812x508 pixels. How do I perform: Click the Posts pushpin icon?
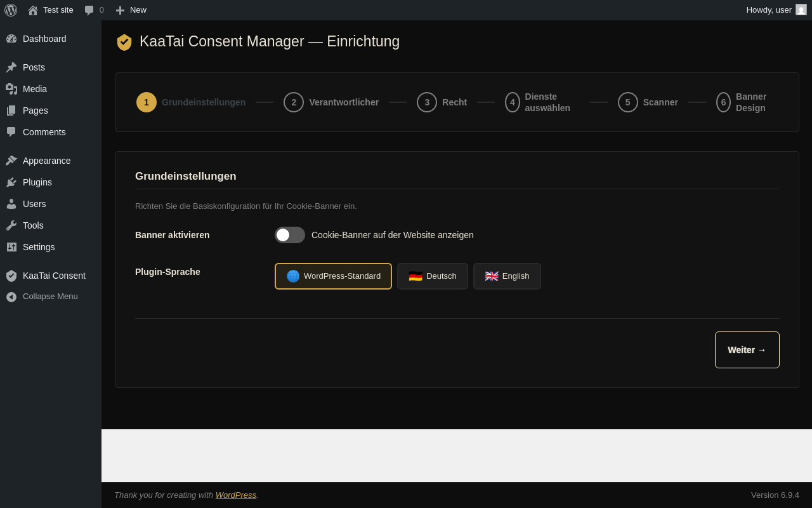click(x=11, y=67)
